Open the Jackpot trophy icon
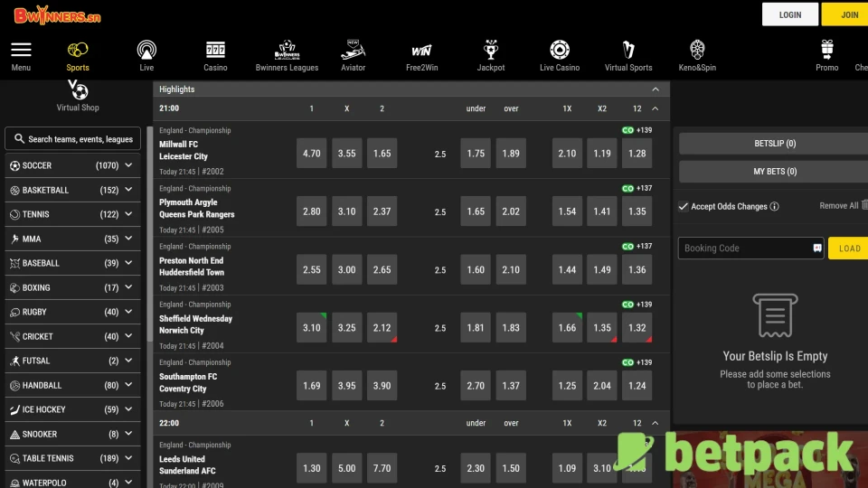The width and height of the screenshot is (868, 488). coord(491,50)
